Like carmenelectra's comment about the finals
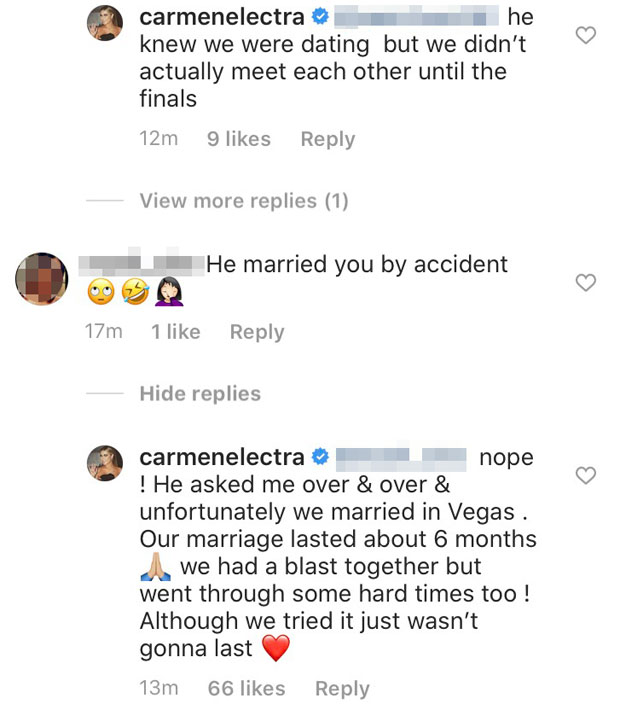This screenshot has height=704, width=620. (x=587, y=36)
